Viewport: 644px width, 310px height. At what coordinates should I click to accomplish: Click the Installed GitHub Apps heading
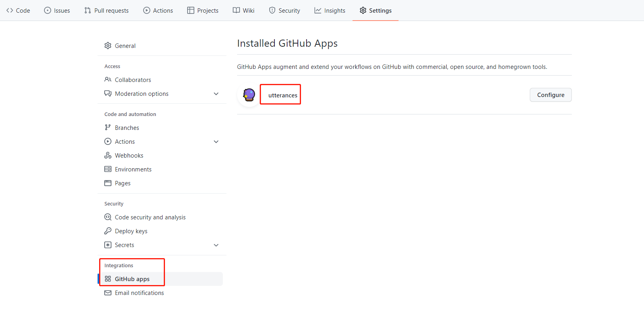[287, 43]
